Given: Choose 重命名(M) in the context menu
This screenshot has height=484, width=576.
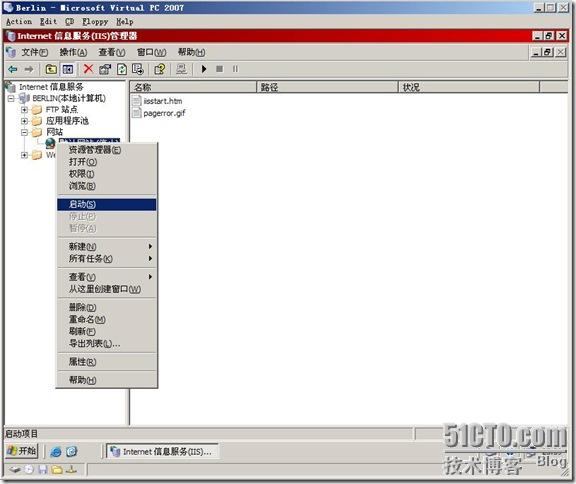Looking at the screenshot, I should coord(107,319).
